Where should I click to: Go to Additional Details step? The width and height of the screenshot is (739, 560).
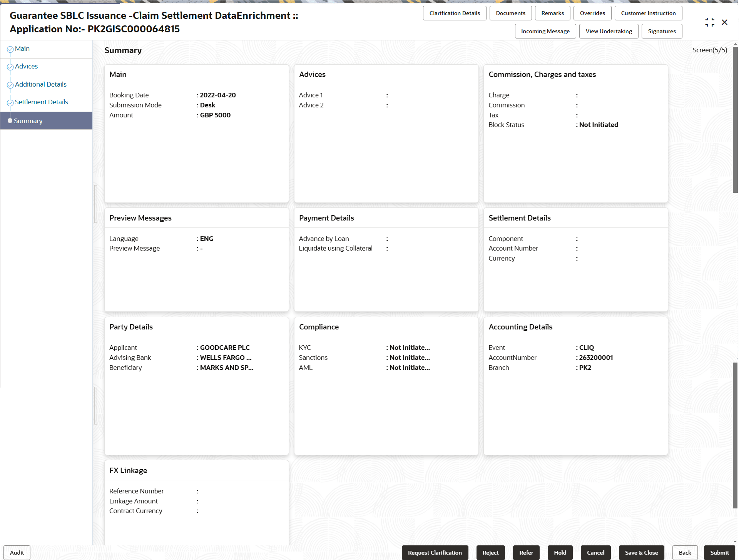tap(41, 84)
